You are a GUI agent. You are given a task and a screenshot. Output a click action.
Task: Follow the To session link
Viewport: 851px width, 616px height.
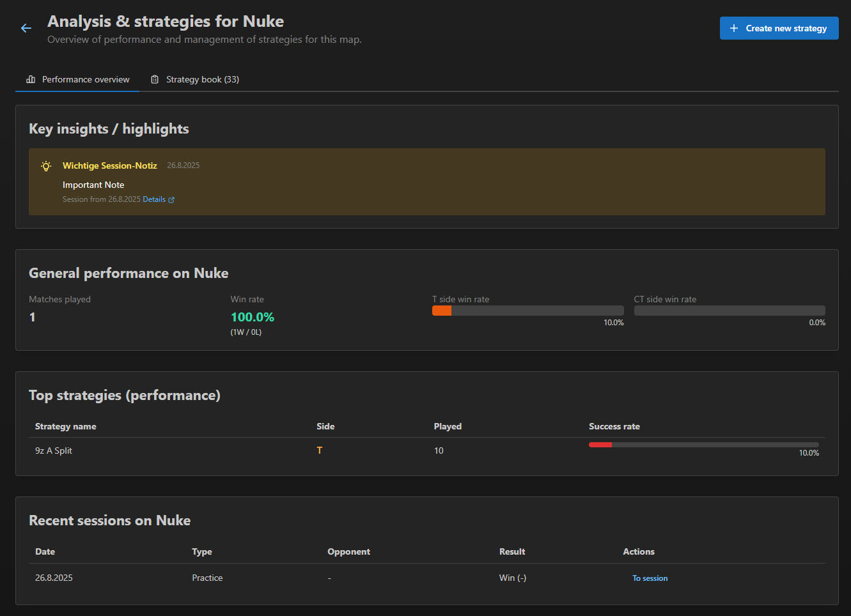[650, 578]
